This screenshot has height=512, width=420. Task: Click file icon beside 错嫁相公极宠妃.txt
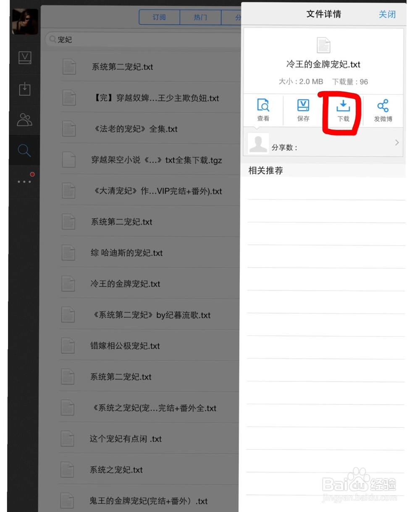(68, 346)
